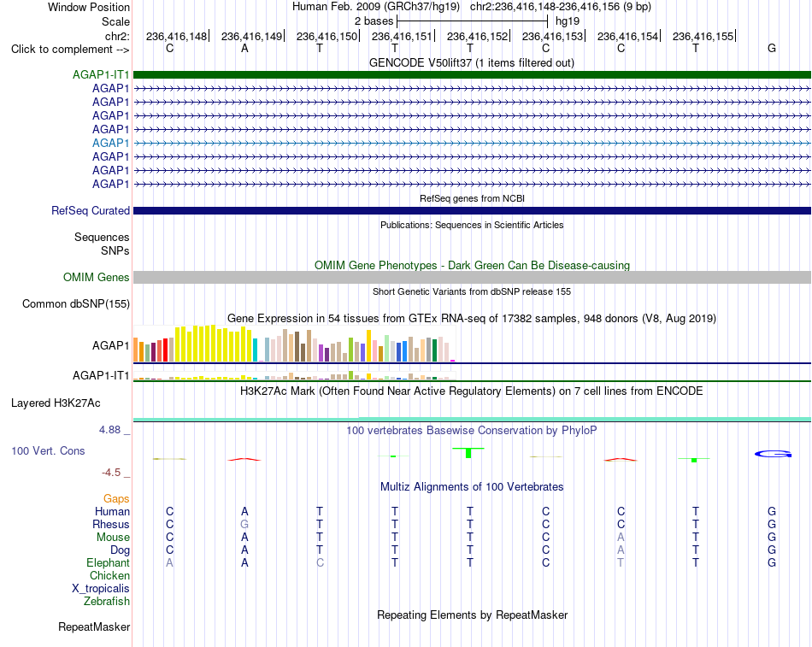Image resolution: width=812 pixels, height=647 pixels.
Task: Select the Human species row label
Action: point(112,512)
